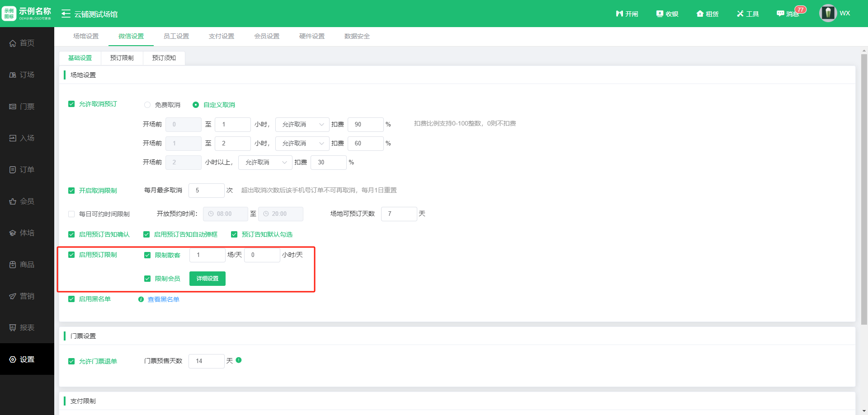Click the info icon beside 门票预售天数
The image size is (868, 415).
point(239,360)
